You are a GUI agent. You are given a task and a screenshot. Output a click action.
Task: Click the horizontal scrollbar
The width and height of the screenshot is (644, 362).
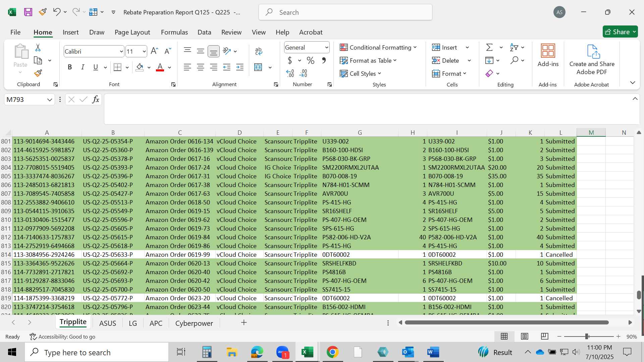(506, 322)
